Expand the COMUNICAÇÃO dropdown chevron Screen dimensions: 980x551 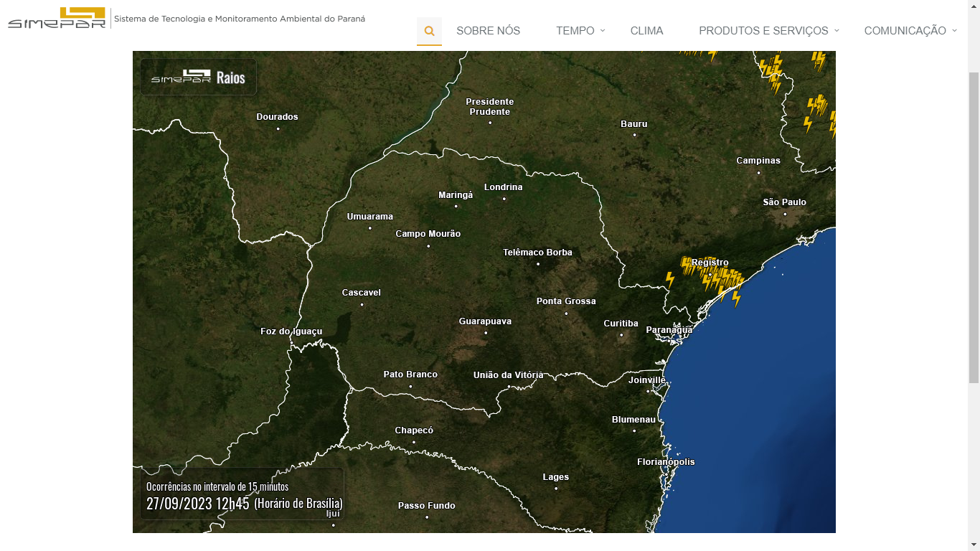pyautogui.click(x=954, y=30)
